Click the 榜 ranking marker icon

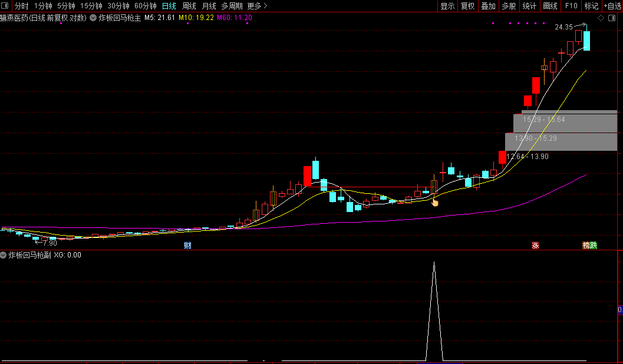(x=586, y=245)
